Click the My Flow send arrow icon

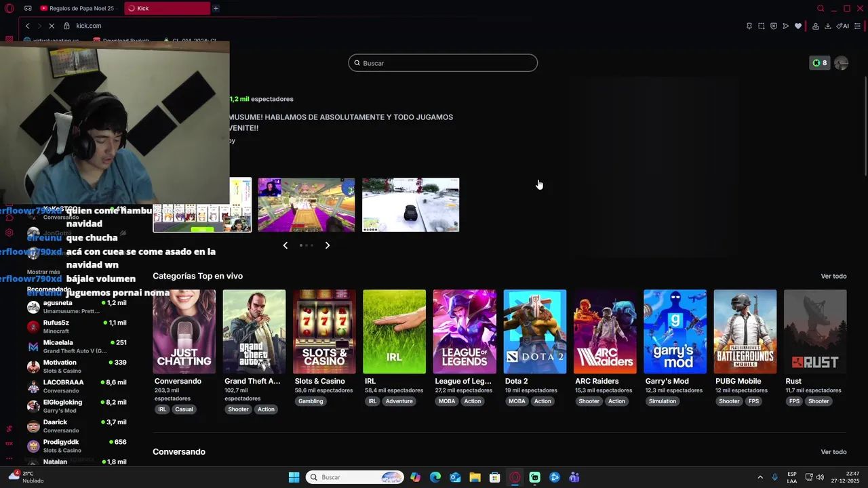pyautogui.click(x=785, y=26)
